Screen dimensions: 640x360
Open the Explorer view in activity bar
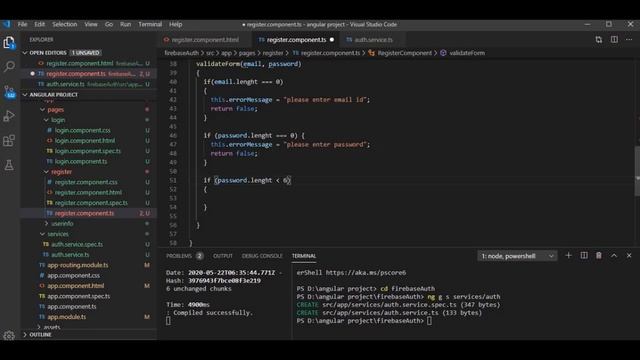coord(9,42)
